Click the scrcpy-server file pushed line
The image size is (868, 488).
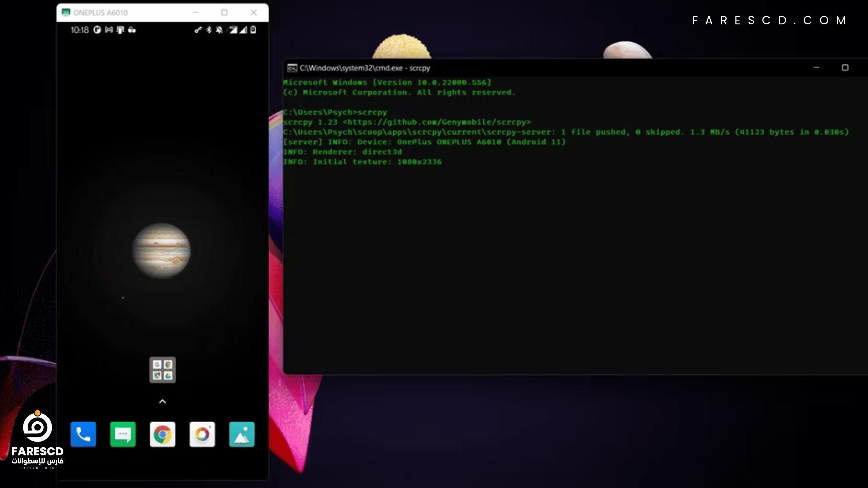(566, 132)
